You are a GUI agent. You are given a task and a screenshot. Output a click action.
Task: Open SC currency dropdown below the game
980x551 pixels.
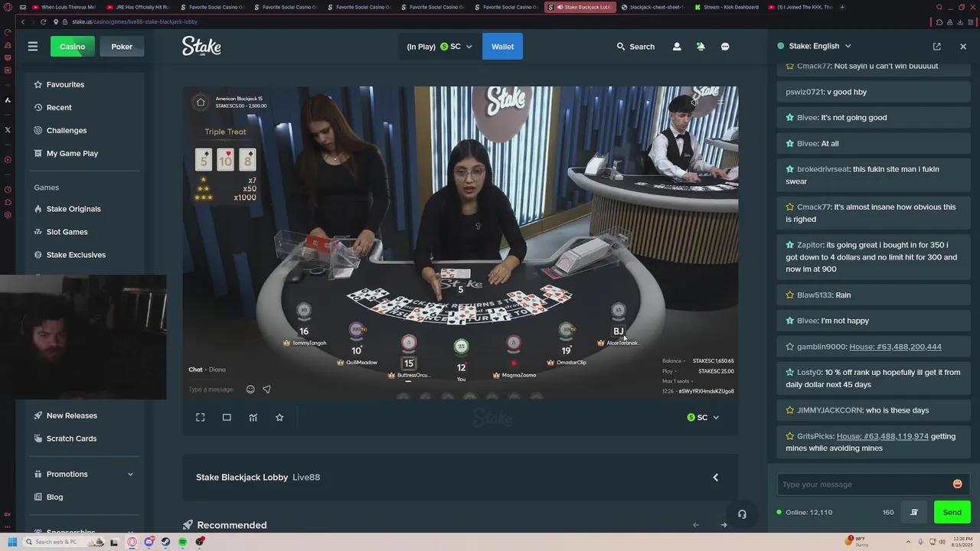point(703,417)
